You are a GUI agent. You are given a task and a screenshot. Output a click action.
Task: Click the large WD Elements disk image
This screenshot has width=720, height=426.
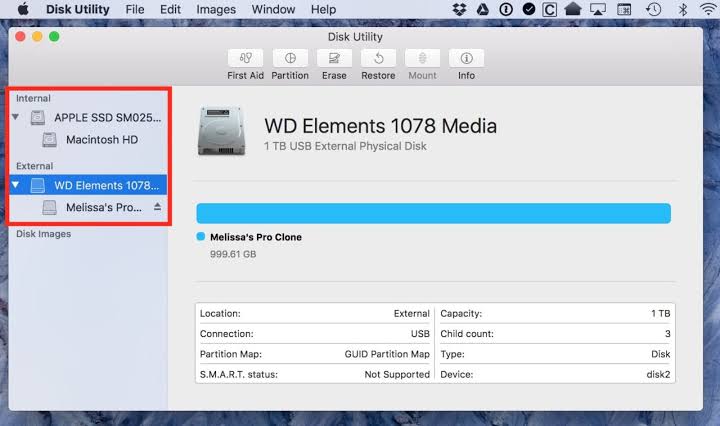pyautogui.click(x=221, y=131)
